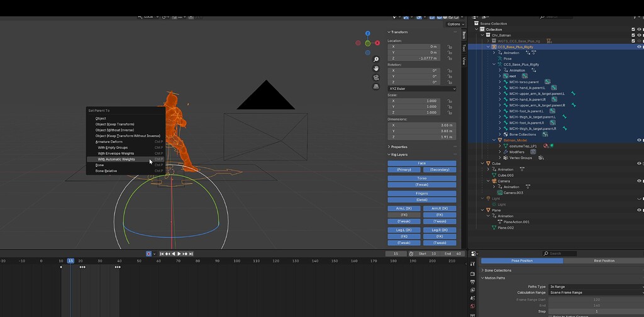Viewport: 644px width, 317px height.
Task: Open the Options dropdown in viewport header
Action: click(455, 25)
